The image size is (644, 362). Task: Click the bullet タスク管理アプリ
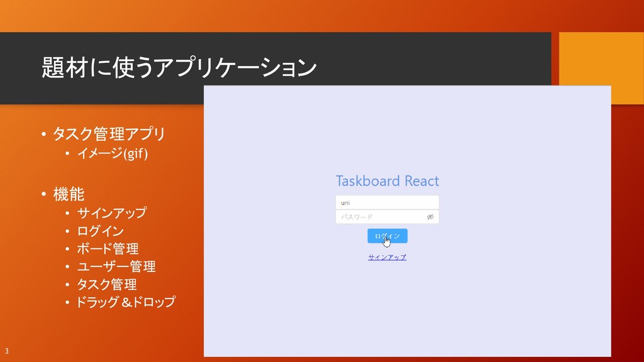tap(109, 134)
